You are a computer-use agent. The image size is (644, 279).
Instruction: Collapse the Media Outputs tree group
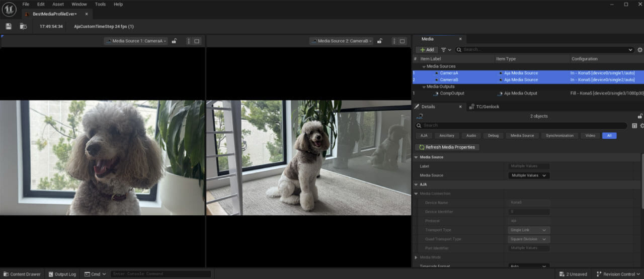coord(424,86)
